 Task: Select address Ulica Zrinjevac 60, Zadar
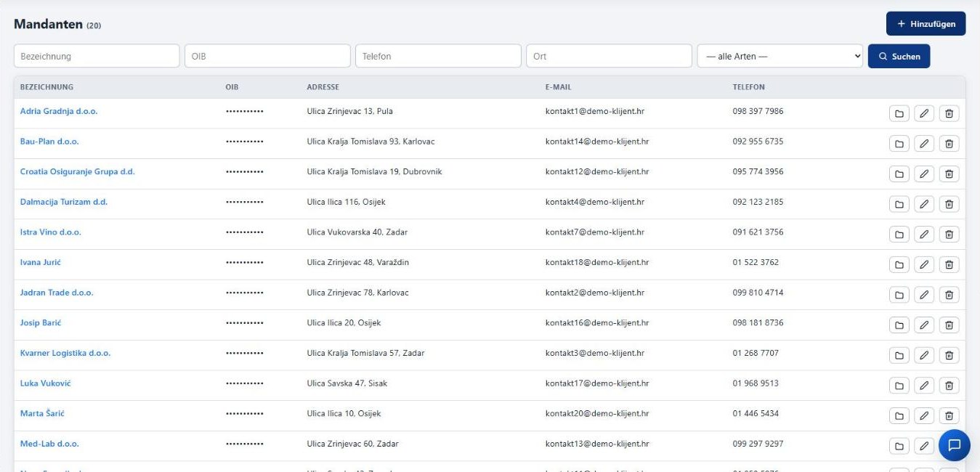tap(352, 444)
